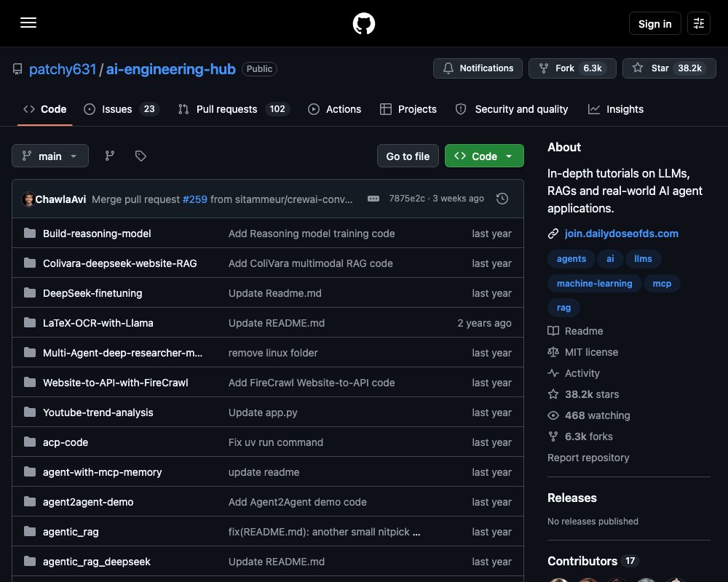
Task: Switch to the Insights tab
Action: coord(616,109)
